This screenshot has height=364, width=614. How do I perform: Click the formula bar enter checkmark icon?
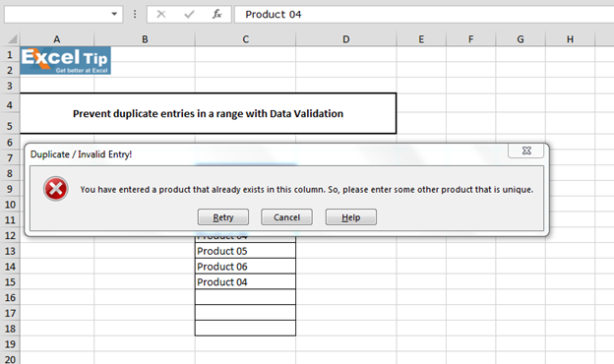pyautogui.click(x=189, y=15)
